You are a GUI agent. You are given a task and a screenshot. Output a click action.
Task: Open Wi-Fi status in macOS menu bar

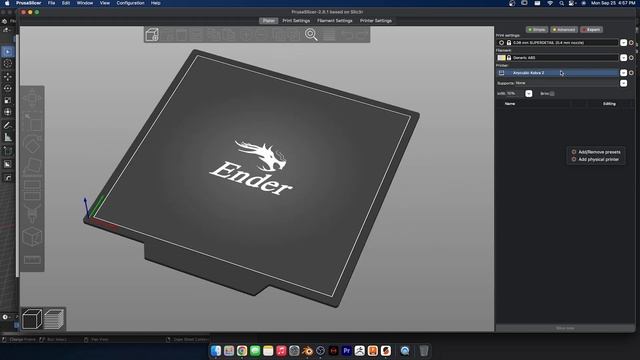550,3
